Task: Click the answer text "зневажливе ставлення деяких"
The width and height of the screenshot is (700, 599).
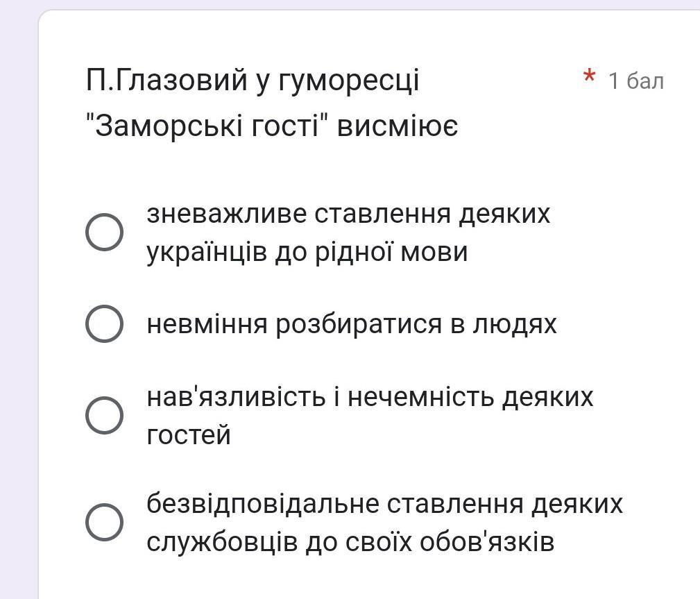Action: [348, 214]
